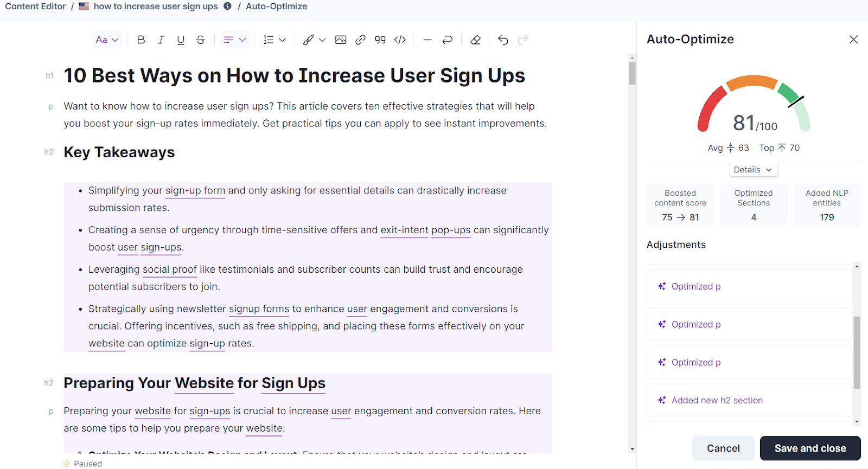Select first Optimized p adjustment
Image resolution: width=868 pixels, height=469 pixels.
pos(750,286)
